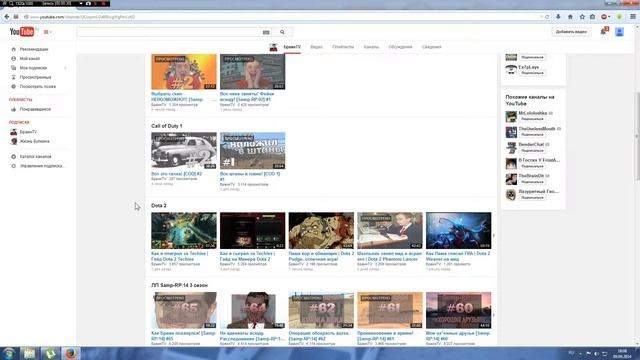Switch to the 'Видео' channel tab
The height and width of the screenshot is (360, 640).
coord(316,47)
